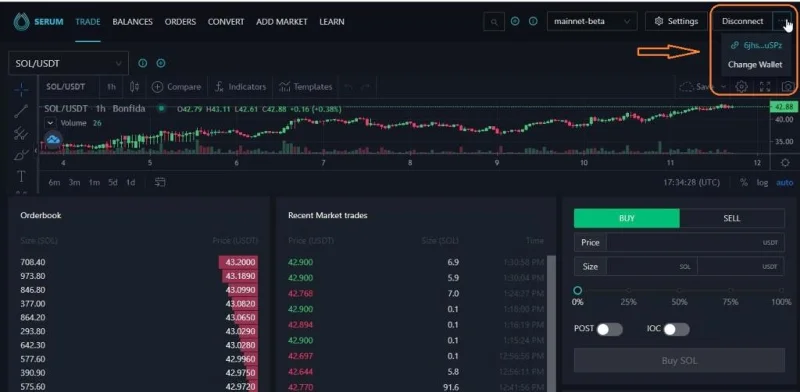Open the price axis settings gear

coord(785,163)
